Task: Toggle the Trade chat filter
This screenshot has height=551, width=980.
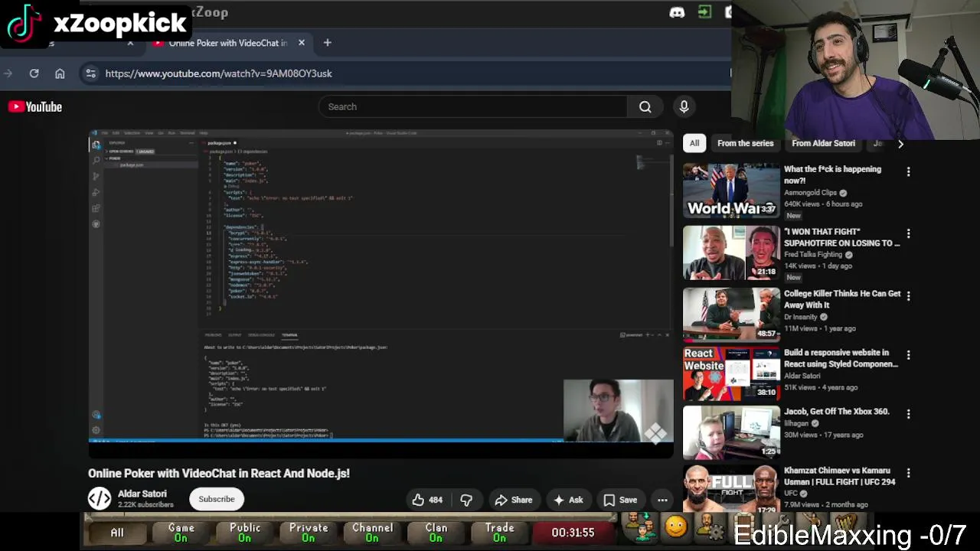Action: coord(500,533)
